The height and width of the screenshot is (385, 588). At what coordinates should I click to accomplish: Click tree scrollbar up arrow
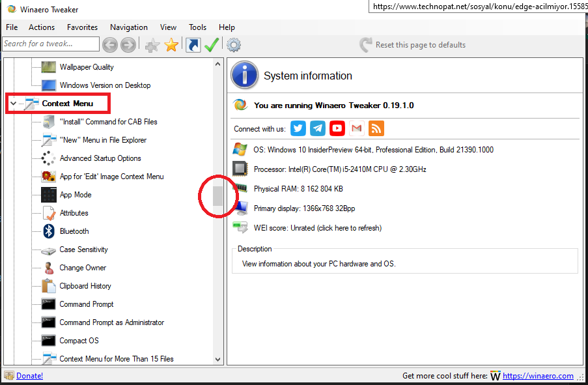coord(218,64)
